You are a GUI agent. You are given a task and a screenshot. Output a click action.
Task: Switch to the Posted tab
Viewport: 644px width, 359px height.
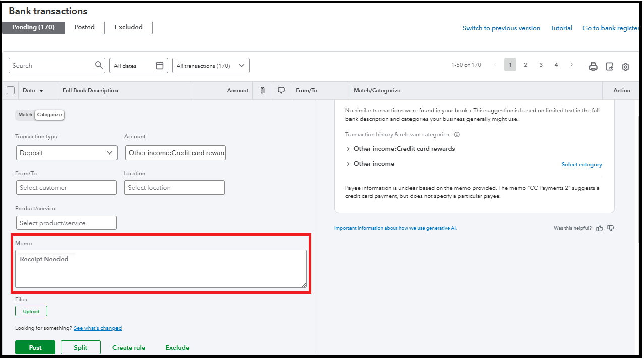tap(84, 27)
